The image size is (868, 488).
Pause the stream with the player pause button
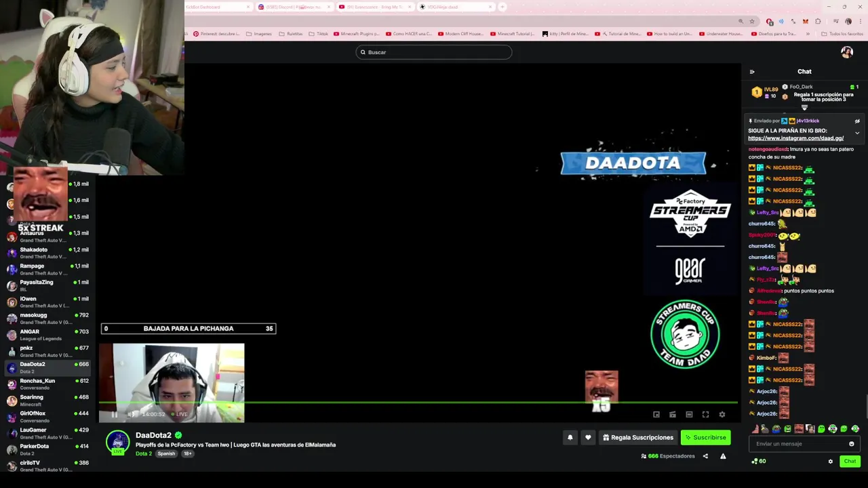click(x=114, y=414)
